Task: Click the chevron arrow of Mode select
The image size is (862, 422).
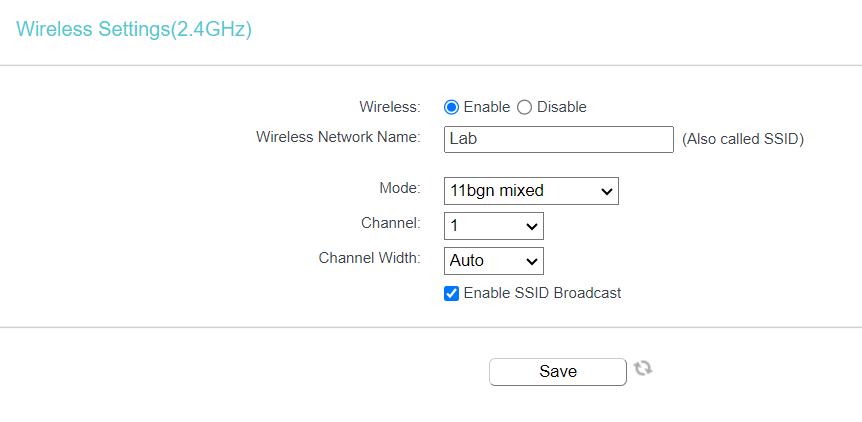Action: [x=606, y=191]
